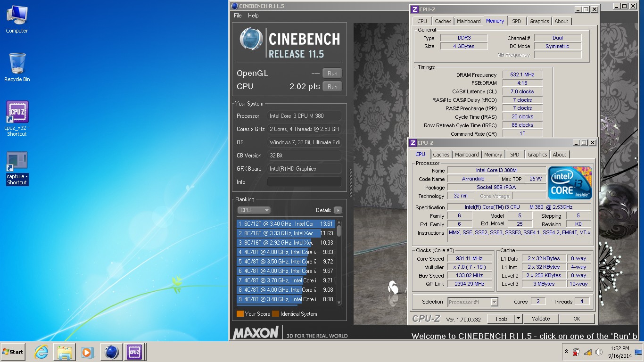Open Graphics tab in front CPU-Z window
Screen dimensions: 644x362
pyautogui.click(x=537, y=155)
